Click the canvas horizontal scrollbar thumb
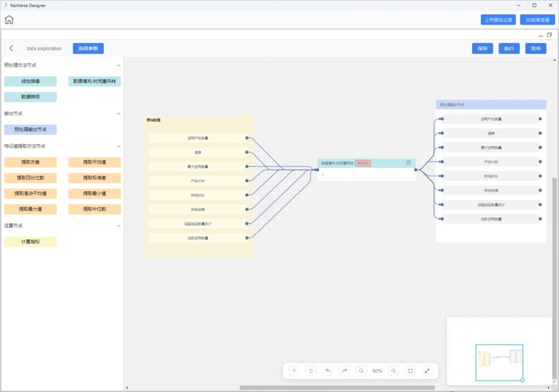The height and width of the screenshot is (392, 559). coord(337,388)
